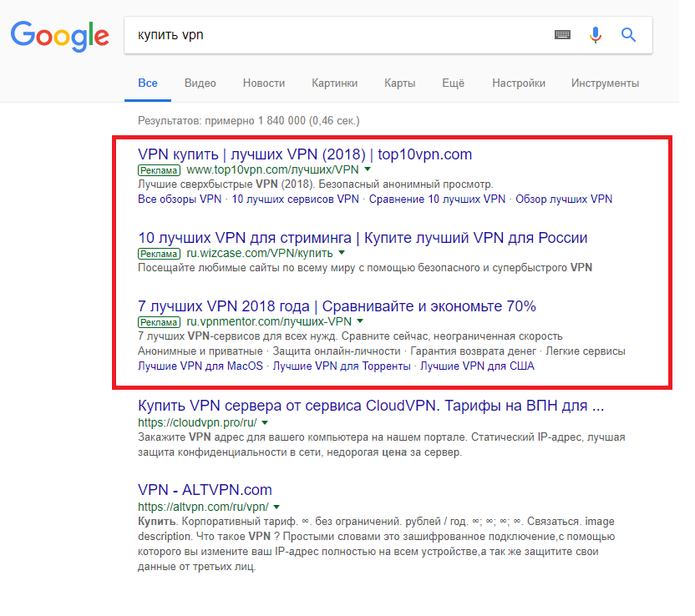Viewport: 695px width, 616px height.
Task: Expand the Ещё menu
Action: coord(453,83)
